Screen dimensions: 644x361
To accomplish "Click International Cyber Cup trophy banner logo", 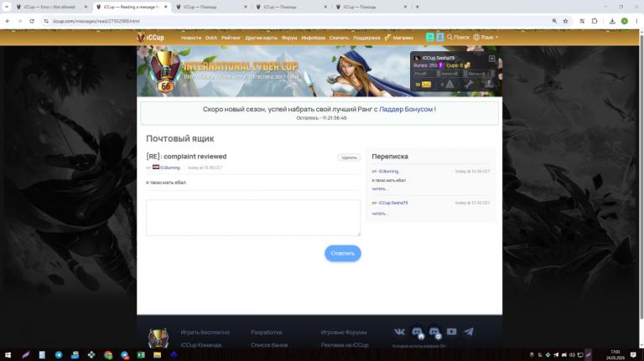I will pyautogui.click(x=165, y=70).
